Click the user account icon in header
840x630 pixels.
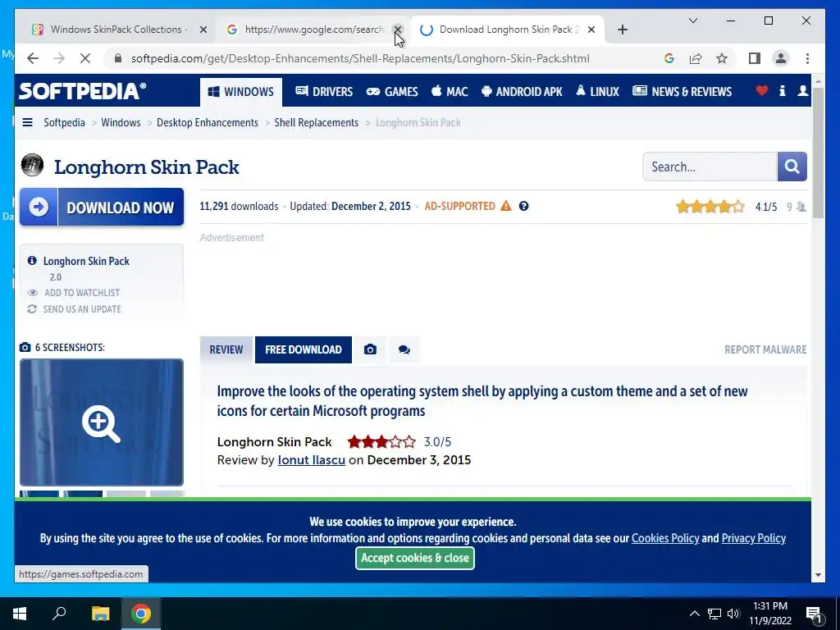(802, 90)
